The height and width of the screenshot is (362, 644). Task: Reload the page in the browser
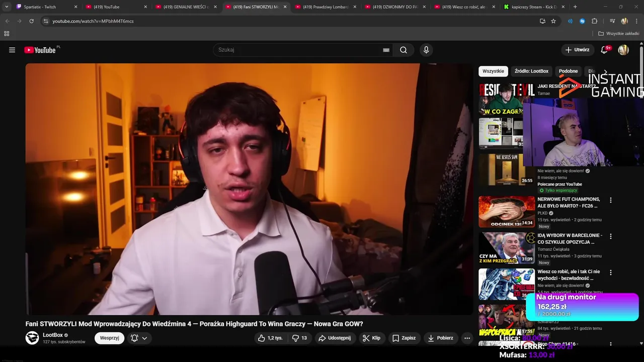coord(31,21)
